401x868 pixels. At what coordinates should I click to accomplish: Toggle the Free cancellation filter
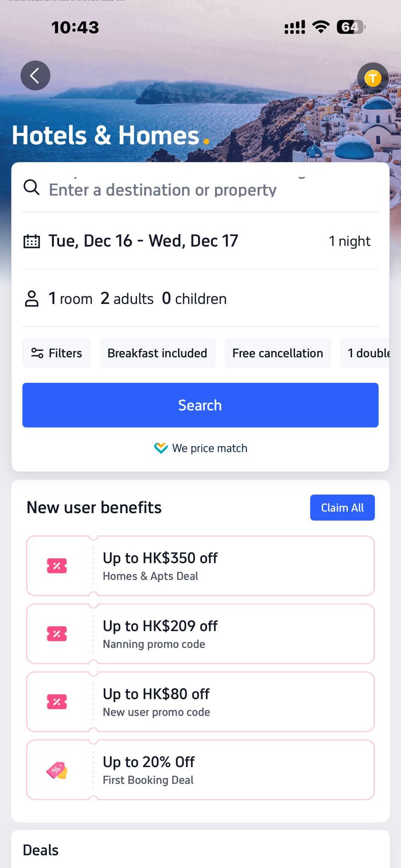click(x=277, y=353)
